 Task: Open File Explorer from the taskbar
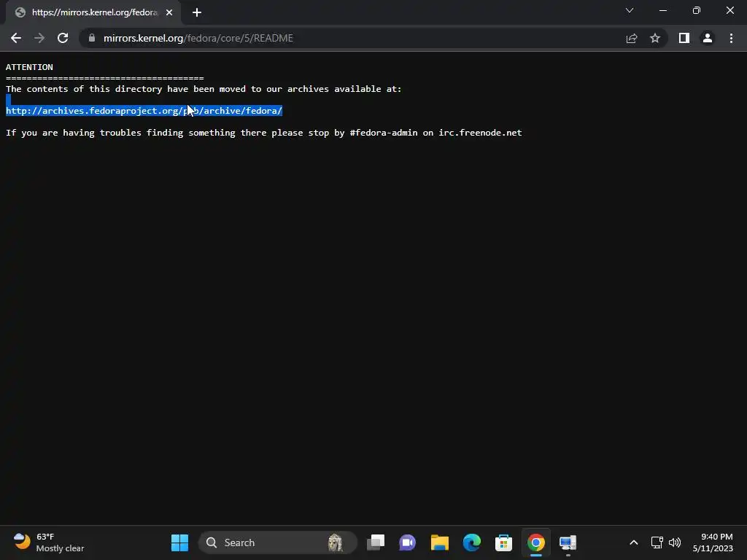pos(440,542)
